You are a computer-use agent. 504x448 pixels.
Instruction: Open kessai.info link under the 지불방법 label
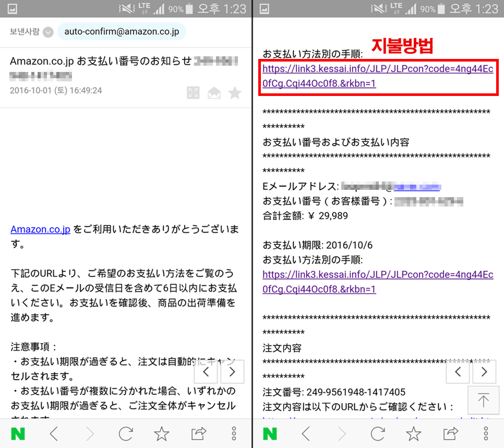[378, 76]
